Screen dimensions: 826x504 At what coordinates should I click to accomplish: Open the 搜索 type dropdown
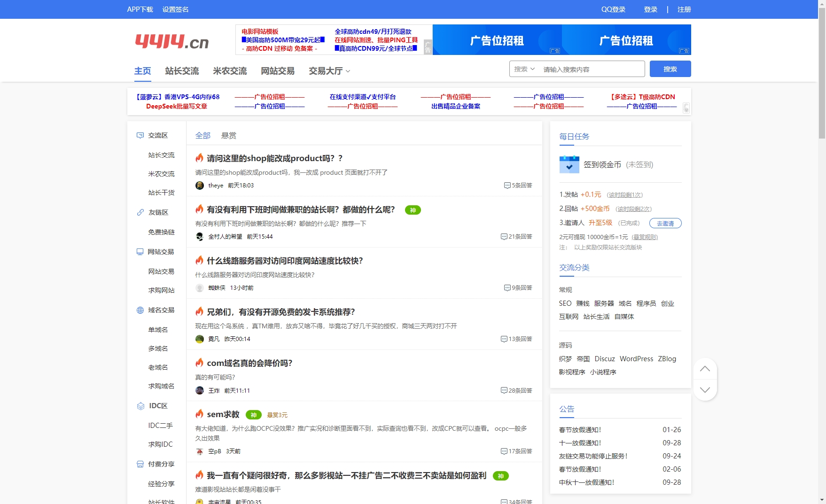point(524,69)
